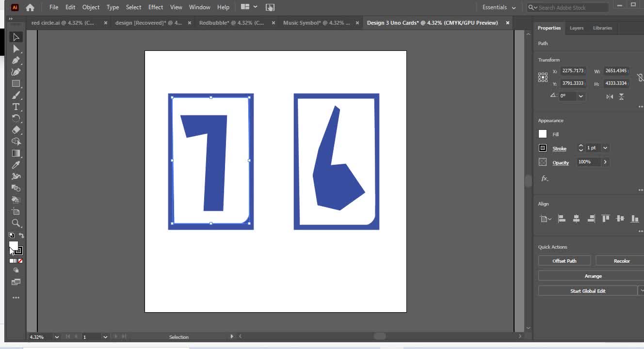The height and width of the screenshot is (349, 644).
Task: Horizontally align centers of objects
Action: 576,219
